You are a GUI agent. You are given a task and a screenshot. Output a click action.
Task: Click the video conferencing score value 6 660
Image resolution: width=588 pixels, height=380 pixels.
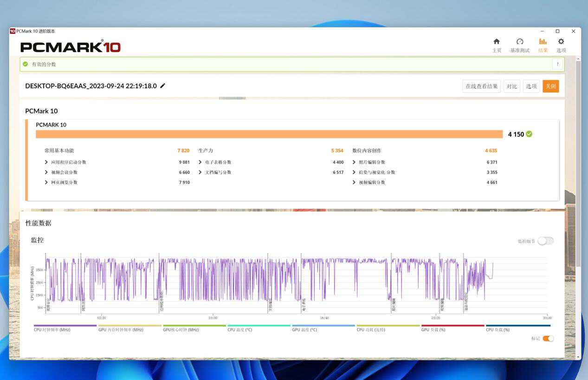(x=184, y=172)
